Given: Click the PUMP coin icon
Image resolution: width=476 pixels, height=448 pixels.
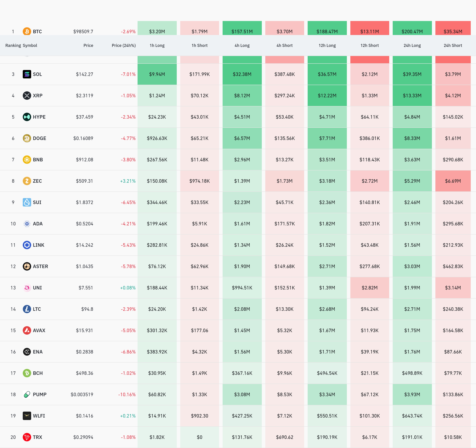Looking at the screenshot, I should click(27, 394).
